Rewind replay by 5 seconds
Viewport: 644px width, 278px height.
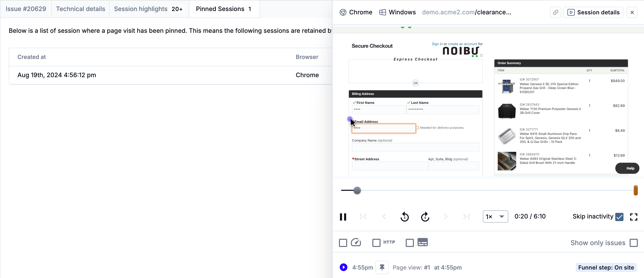404,217
